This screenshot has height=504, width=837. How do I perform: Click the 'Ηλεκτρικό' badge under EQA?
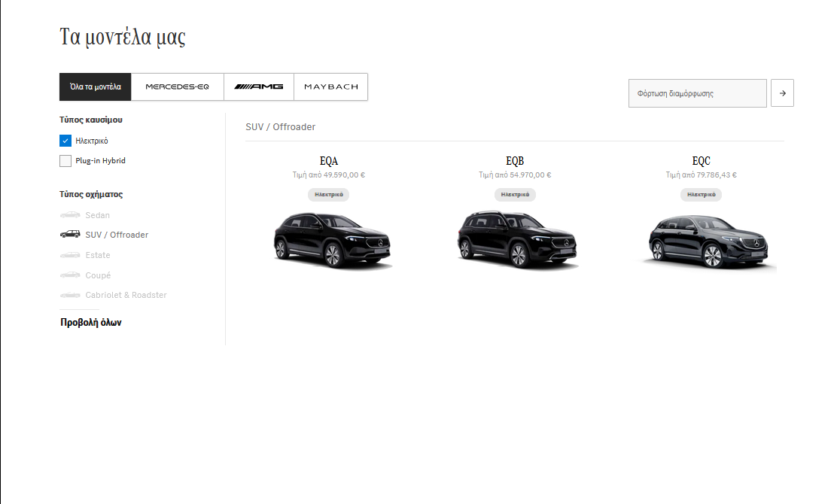point(329,195)
